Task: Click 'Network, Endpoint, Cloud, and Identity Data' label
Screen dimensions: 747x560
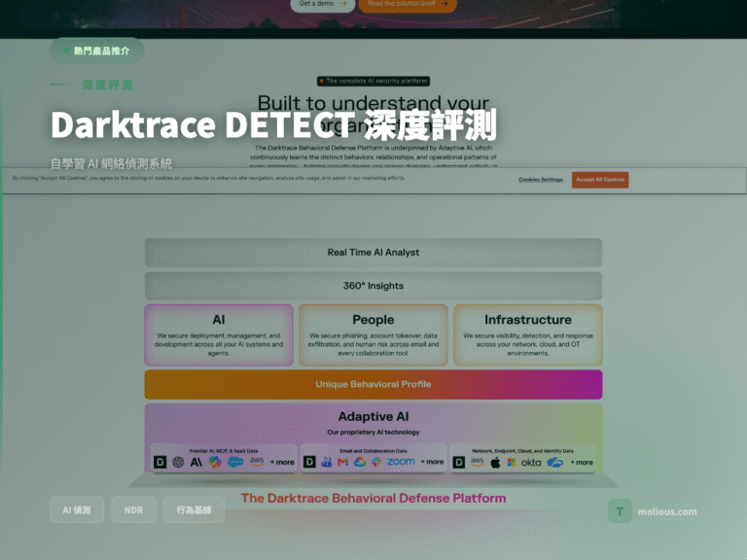Action: pos(522,450)
